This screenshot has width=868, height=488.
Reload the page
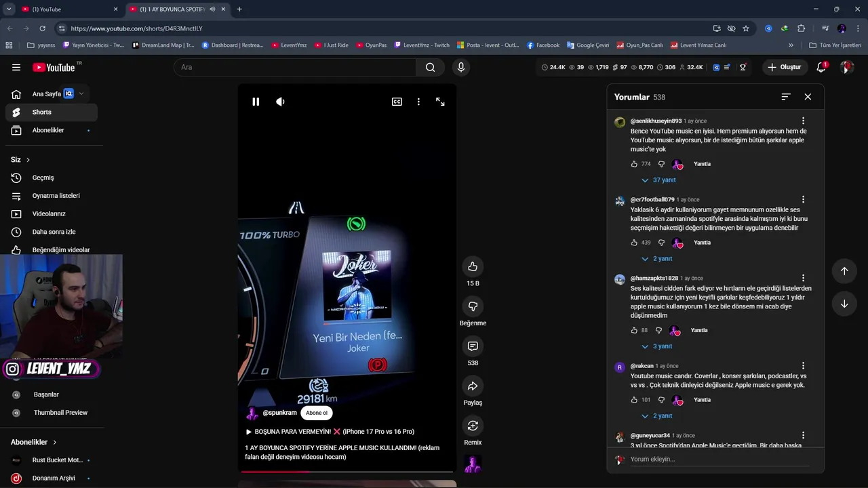pos(42,28)
